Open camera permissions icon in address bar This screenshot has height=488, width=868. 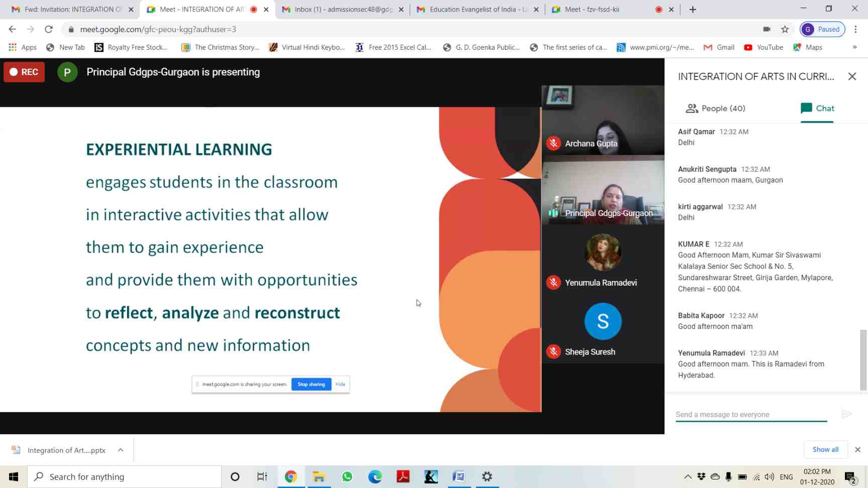tap(767, 29)
